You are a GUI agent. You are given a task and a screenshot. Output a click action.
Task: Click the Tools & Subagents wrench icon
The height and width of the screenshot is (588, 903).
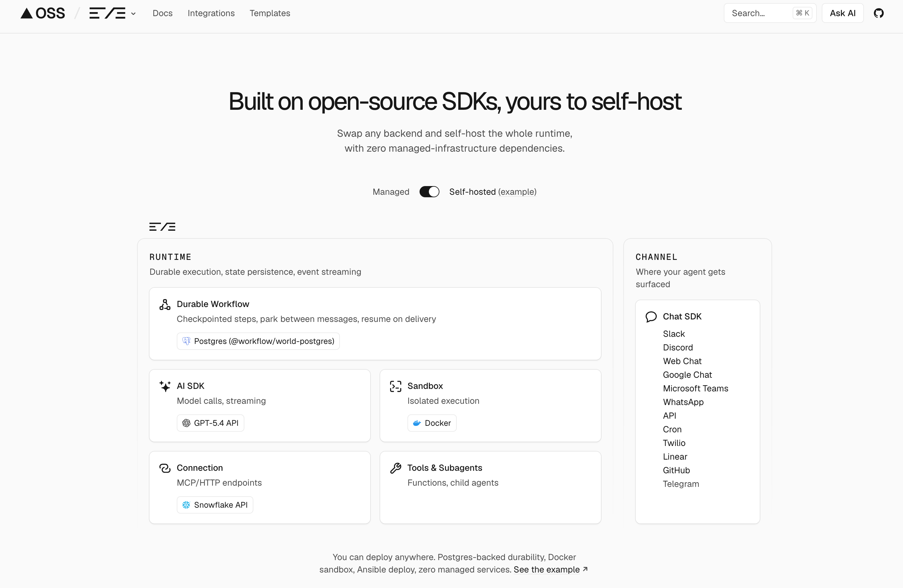point(395,468)
